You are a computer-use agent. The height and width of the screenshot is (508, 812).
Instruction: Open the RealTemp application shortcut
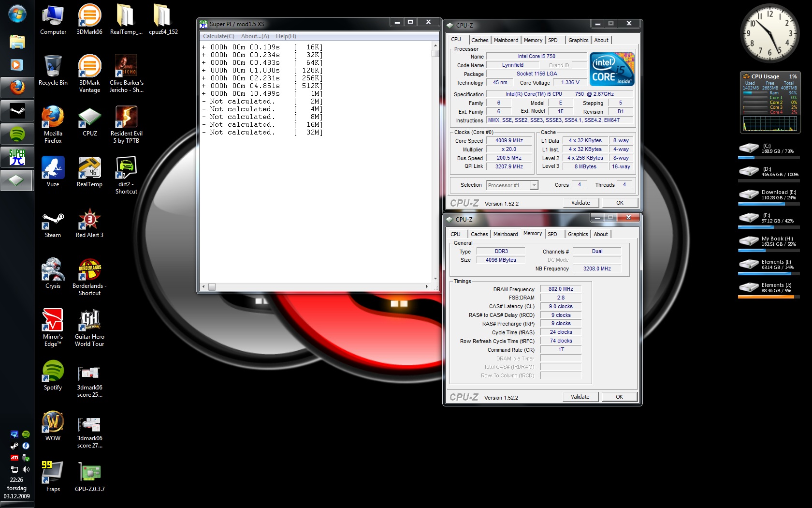tap(89, 172)
